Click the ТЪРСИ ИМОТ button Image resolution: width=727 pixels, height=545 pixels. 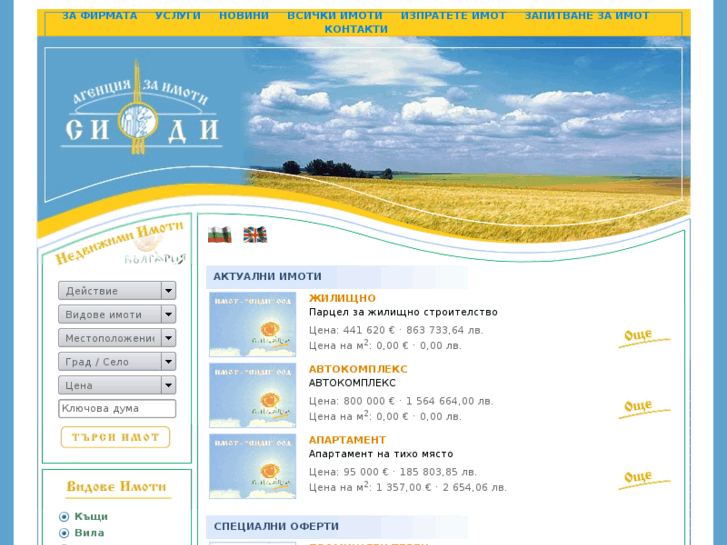point(115,437)
